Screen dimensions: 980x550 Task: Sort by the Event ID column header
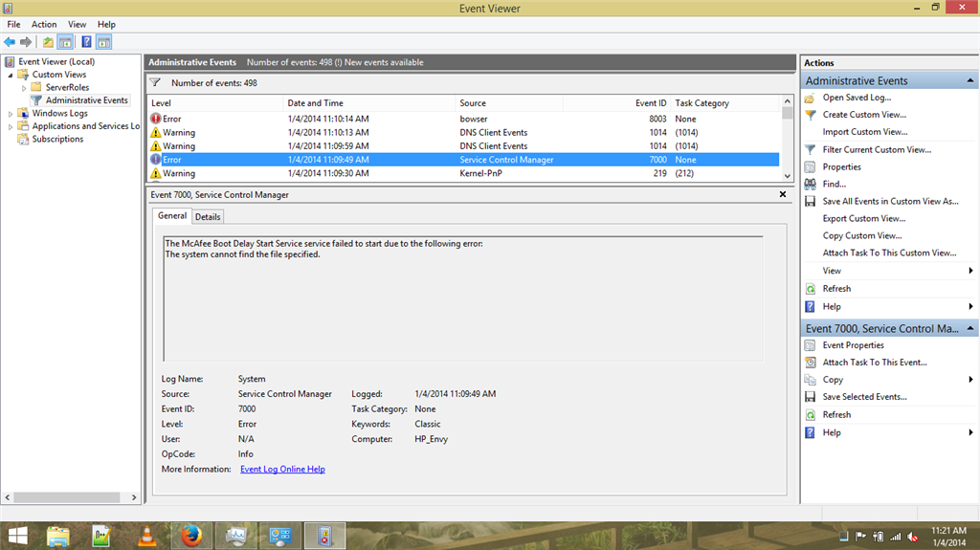pyautogui.click(x=616, y=103)
